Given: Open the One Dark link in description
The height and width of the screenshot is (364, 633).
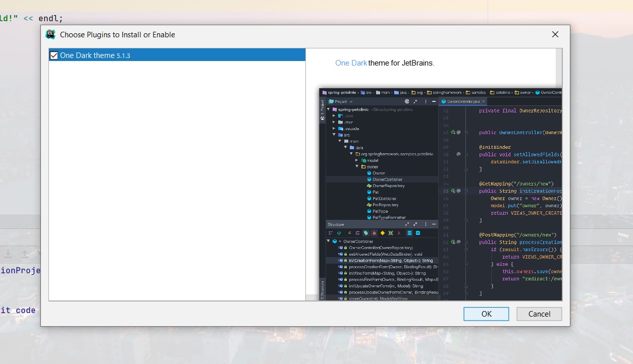Looking at the screenshot, I should pos(351,63).
